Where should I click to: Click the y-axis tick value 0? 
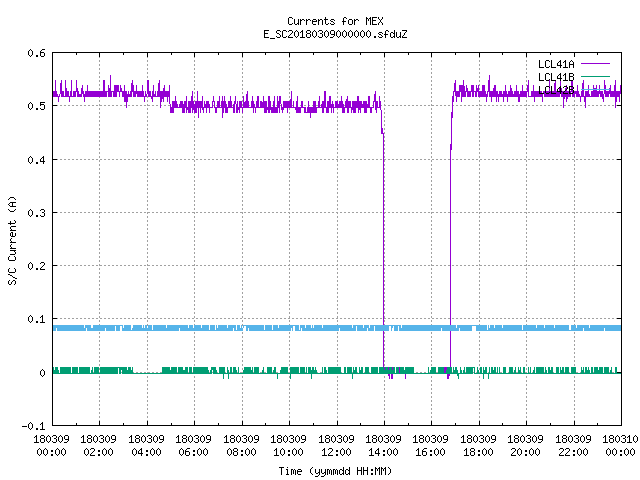[42, 373]
